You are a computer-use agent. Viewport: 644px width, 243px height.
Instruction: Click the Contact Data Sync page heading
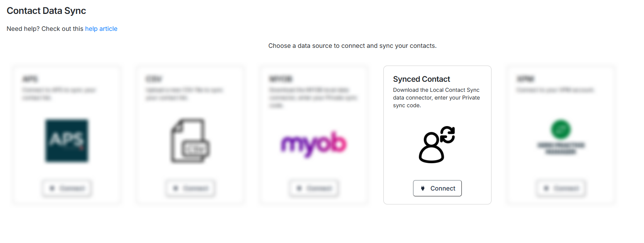coord(46,11)
